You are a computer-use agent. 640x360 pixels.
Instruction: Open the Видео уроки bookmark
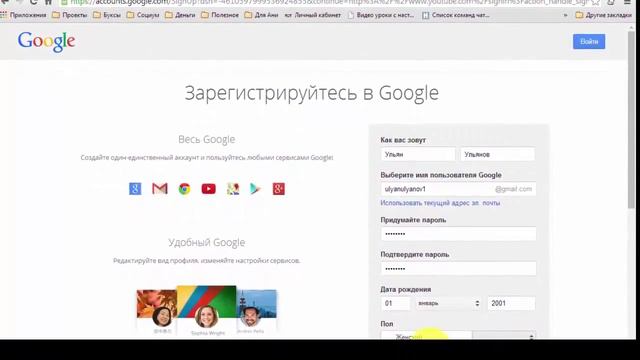(x=381, y=15)
